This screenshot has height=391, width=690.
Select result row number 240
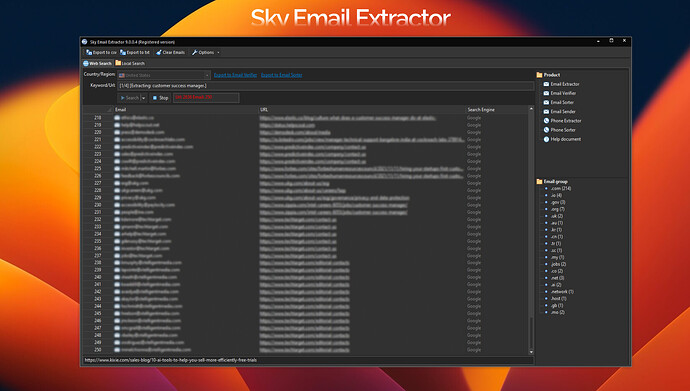coord(305,277)
